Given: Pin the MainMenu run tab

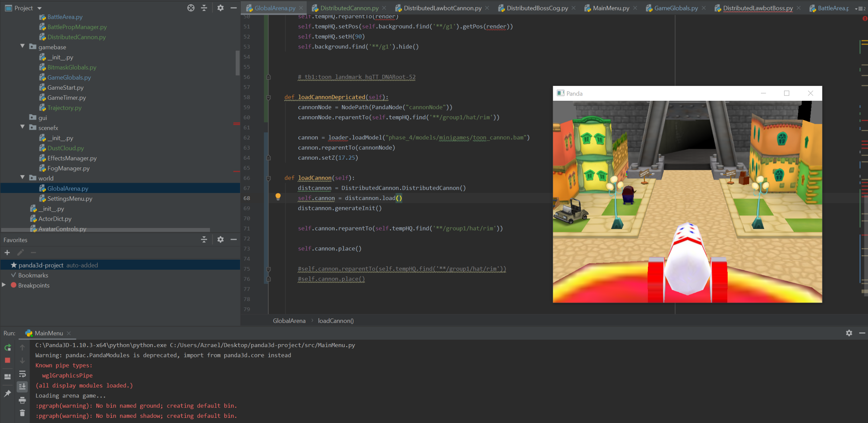Looking at the screenshot, I should 7,393.
